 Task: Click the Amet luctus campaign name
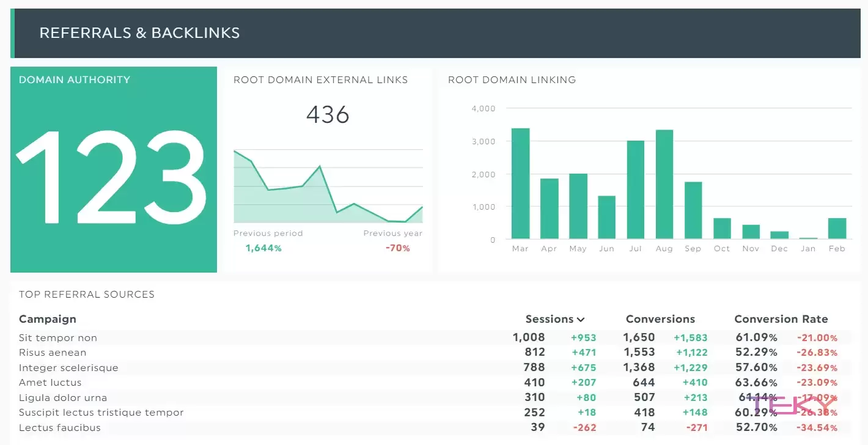(50, 383)
